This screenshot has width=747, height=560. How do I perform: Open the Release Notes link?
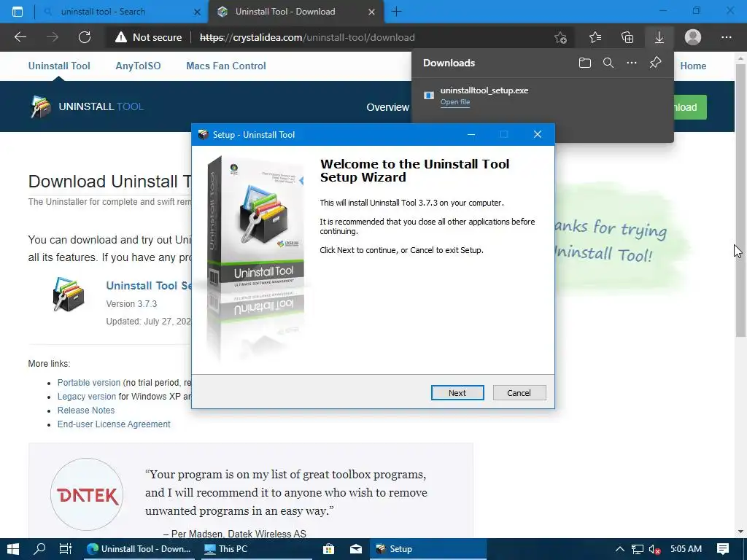(x=86, y=410)
